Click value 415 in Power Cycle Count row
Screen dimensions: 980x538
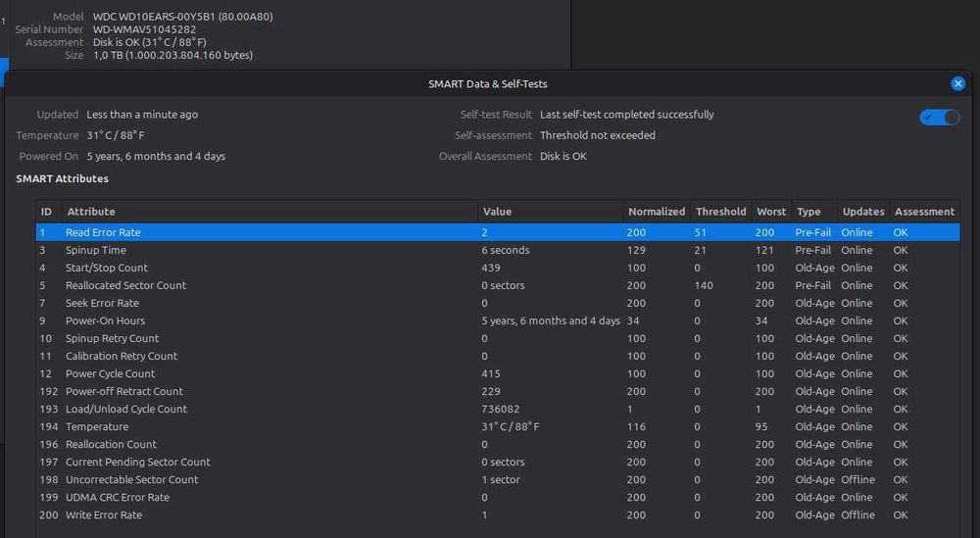491,373
